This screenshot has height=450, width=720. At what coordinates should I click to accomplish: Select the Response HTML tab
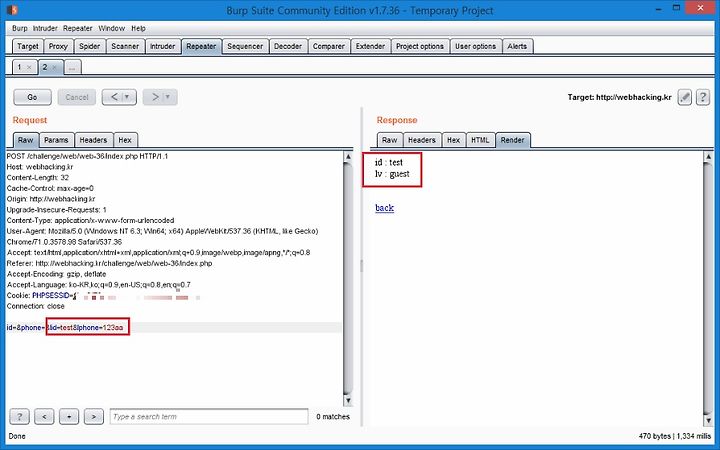point(480,140)
